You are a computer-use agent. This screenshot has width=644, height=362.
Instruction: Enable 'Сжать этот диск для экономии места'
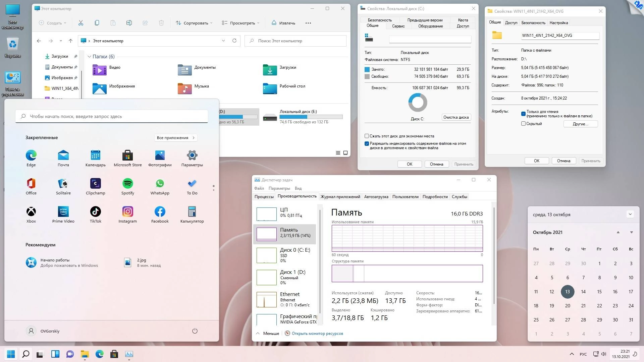click(x=367, y=136)
